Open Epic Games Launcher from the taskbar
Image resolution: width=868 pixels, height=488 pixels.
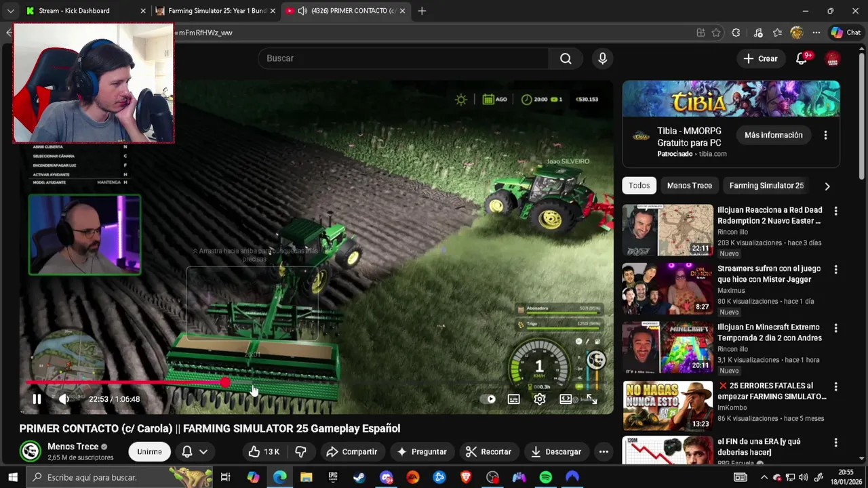333,477
